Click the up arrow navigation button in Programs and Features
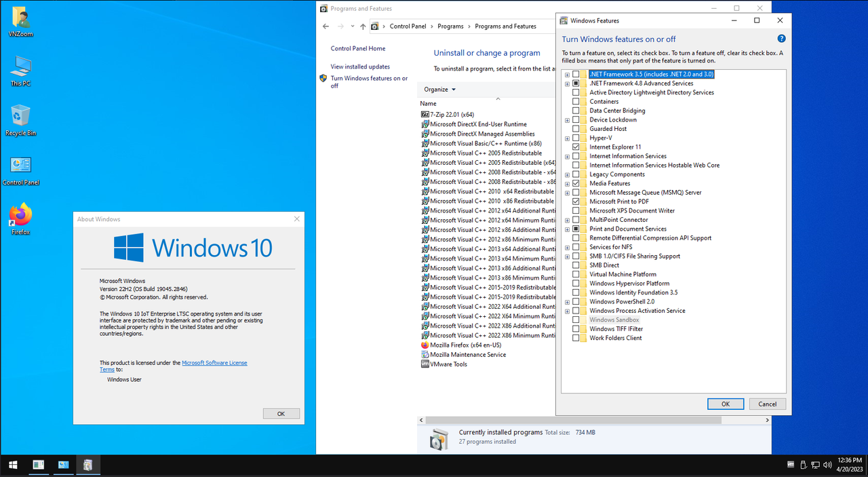868x477 pixels. (363, 26)
